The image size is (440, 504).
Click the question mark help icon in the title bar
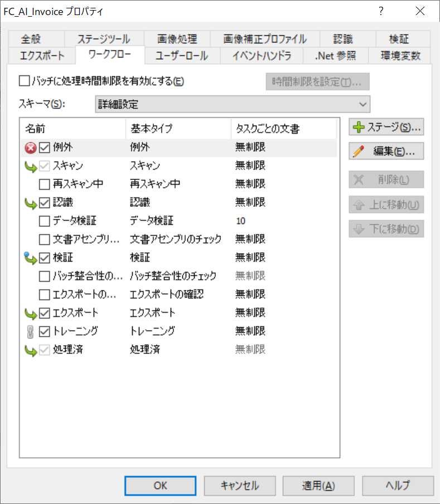tap(381, 11)
